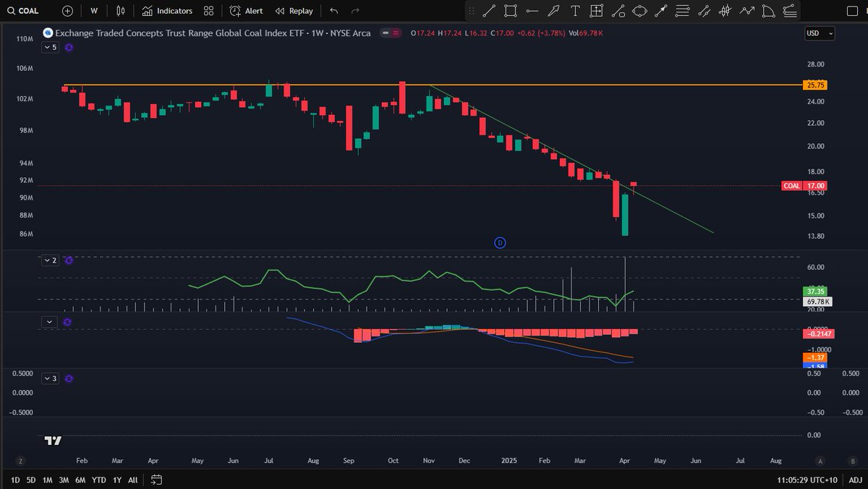This screenshot has height=489, width=868.
Task: Open the USD currency dropdown
Action: (x=820, y=33)
